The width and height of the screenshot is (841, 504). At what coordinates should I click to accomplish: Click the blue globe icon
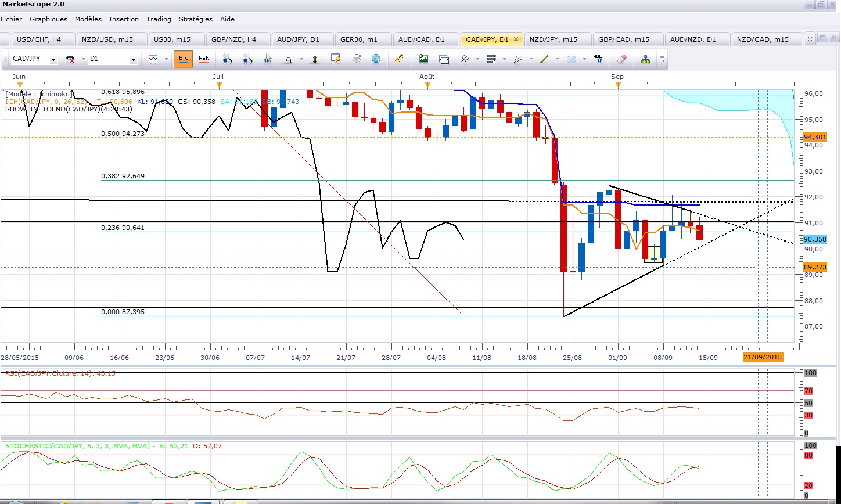tap(376, 59)
